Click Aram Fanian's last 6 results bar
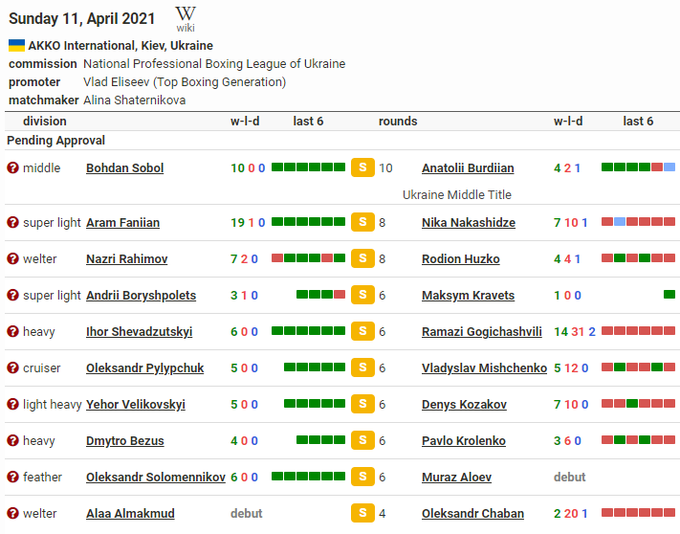The height and width of the screenshot is (534, 680). tap(309, 222)
